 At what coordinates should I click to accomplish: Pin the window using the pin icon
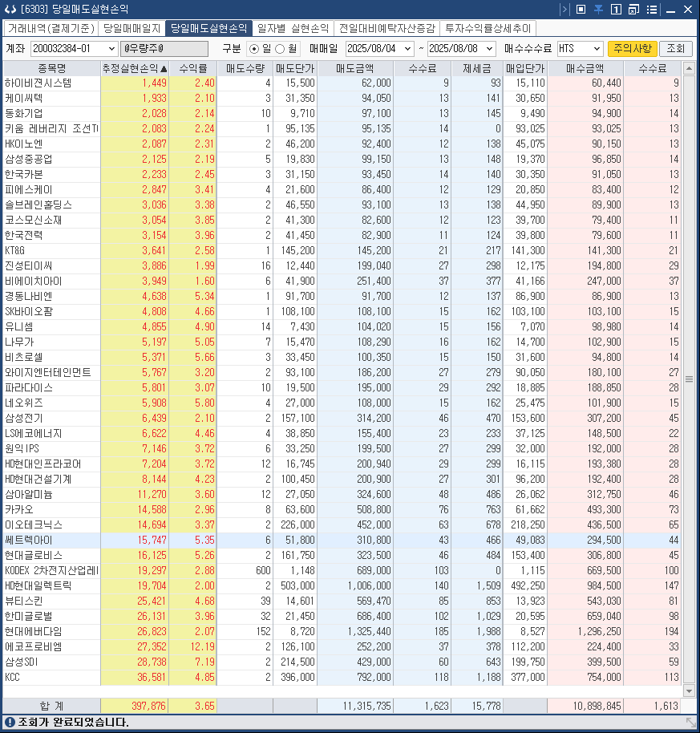pyautogui.click(x=598, y=9)
